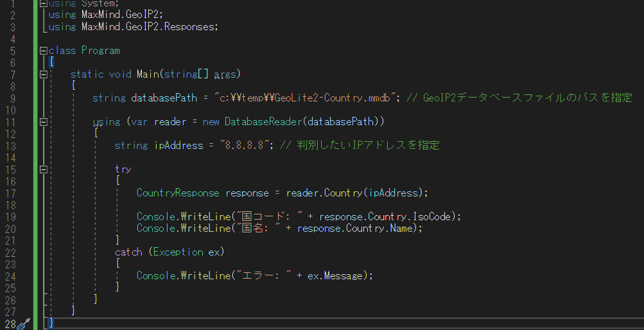This screenshot has width=644, height=330.
Task: Click the try keyword
Action: click(123, 169)
